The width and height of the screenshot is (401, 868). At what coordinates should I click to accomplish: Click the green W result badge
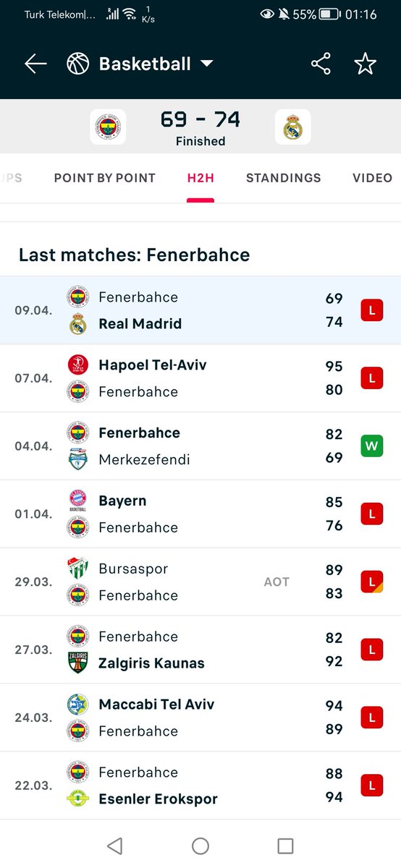[372, 446]
